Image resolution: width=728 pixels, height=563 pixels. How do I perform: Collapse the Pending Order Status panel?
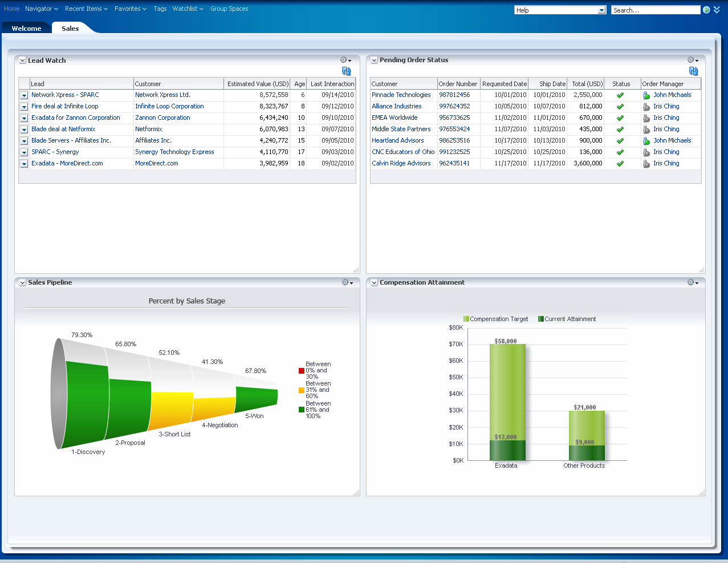(x=375, y=60)
